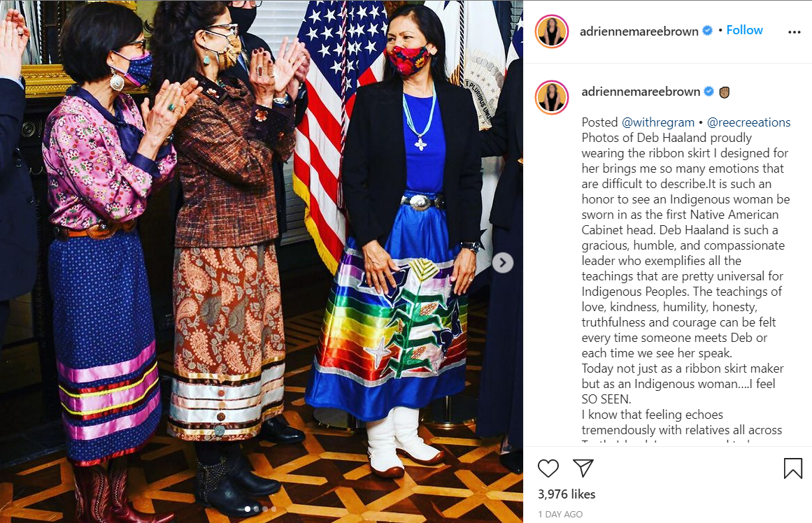View the list of 3,976 likes
The width and height of the screenshot is (812, 523).
click(x=567, y=494)
